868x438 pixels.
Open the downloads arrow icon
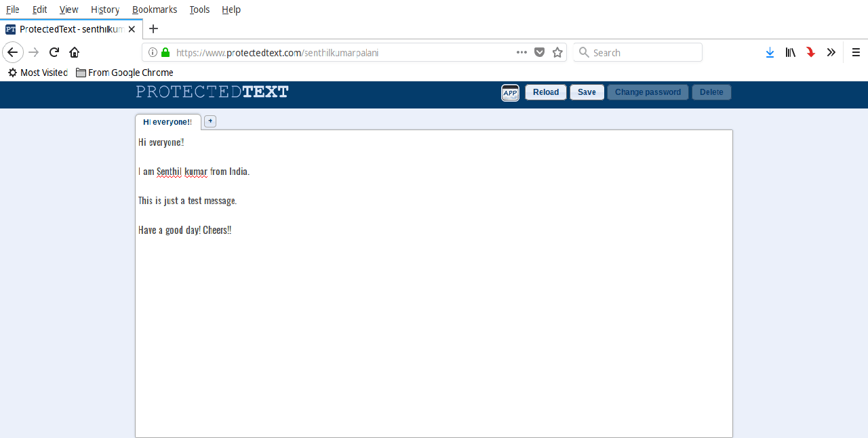[x=770, y=52]
